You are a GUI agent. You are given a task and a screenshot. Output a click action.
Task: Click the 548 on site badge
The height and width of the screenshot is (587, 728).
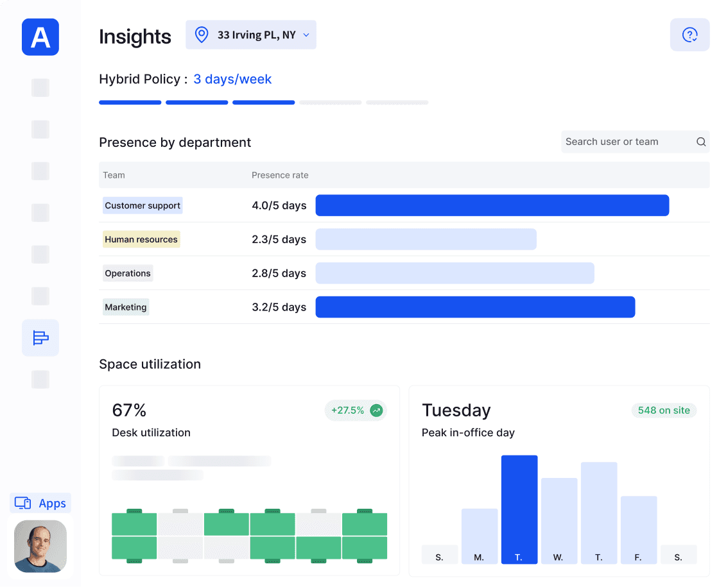click(664, 410)
